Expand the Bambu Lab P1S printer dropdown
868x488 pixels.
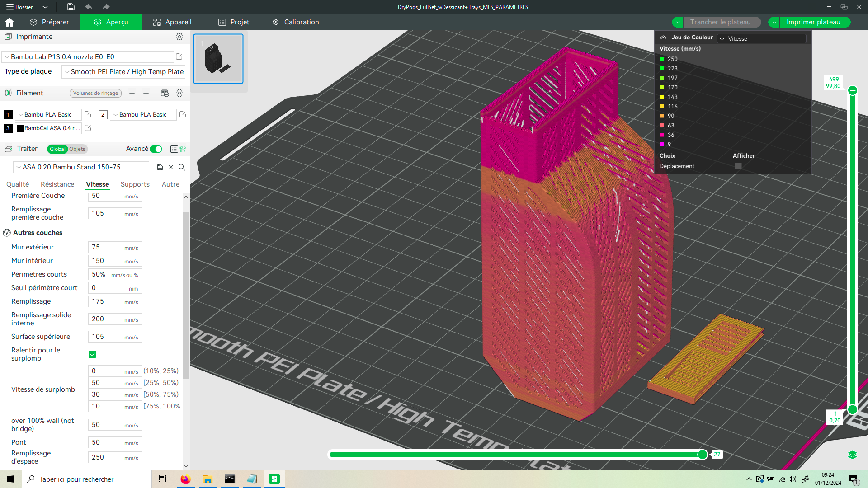click(x=88, y=57)
